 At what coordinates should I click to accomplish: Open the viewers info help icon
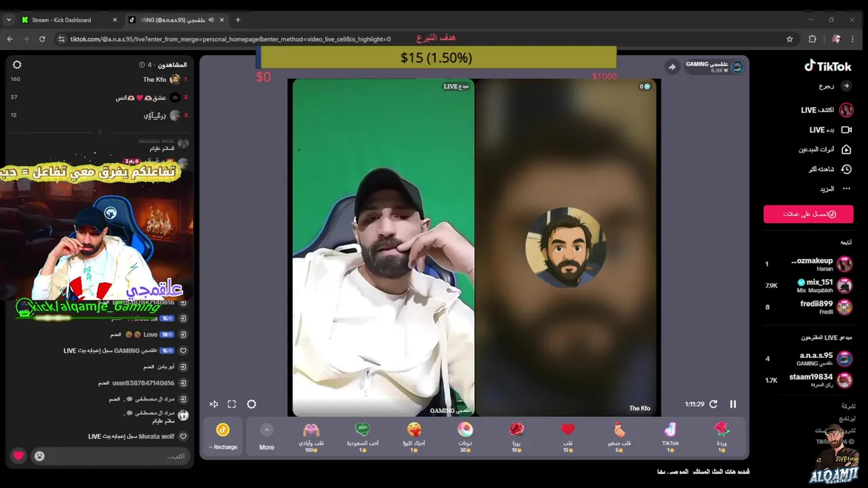tap(142, 65)
